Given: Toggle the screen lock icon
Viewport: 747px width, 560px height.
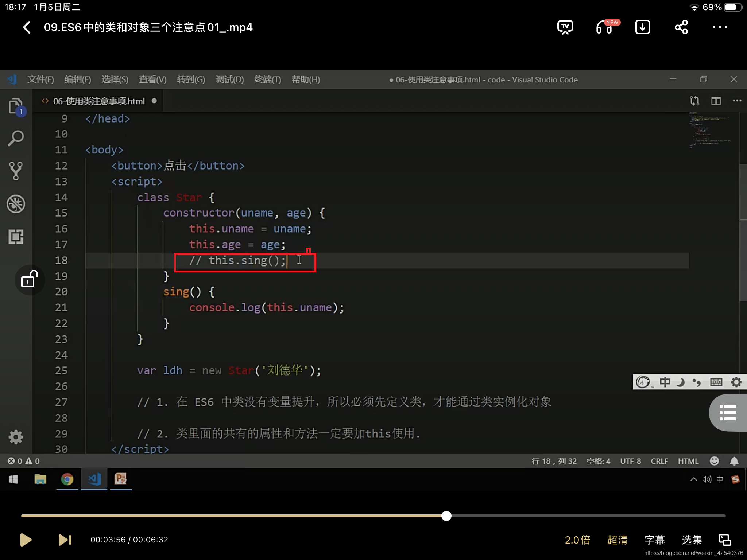Looking at the screenshot, I should tap(30, 280).
